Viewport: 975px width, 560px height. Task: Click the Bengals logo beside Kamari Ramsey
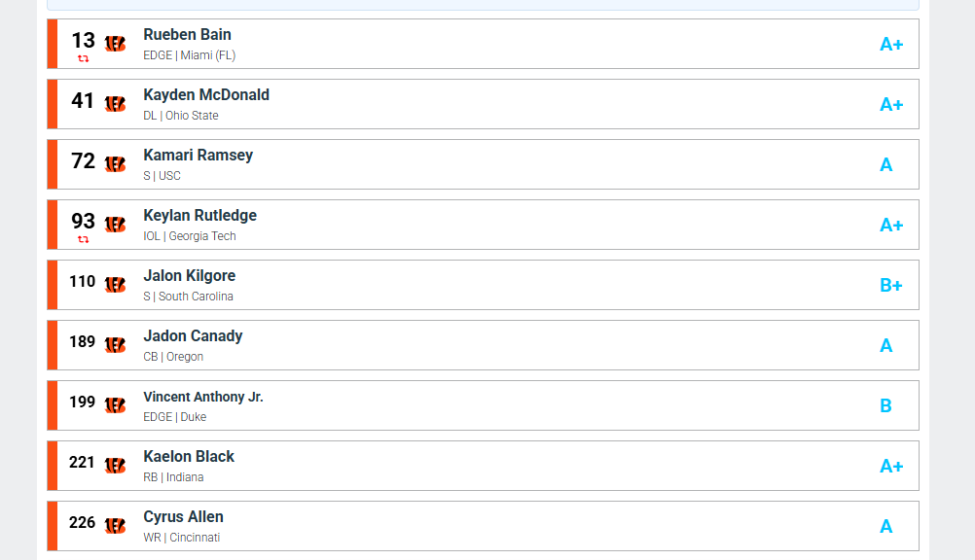click(115, 164)
